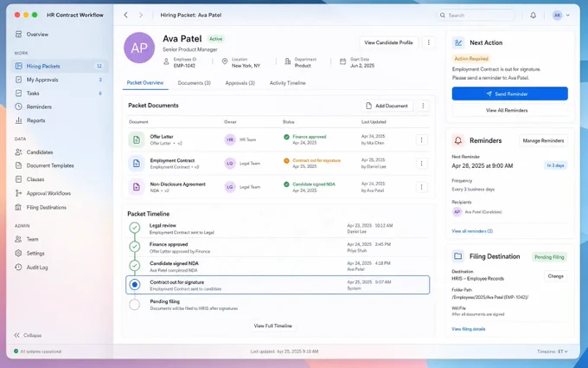Click the Reminders bell panel icon
The width and height of the screenshot is (588, 368).
pos(458,140)
